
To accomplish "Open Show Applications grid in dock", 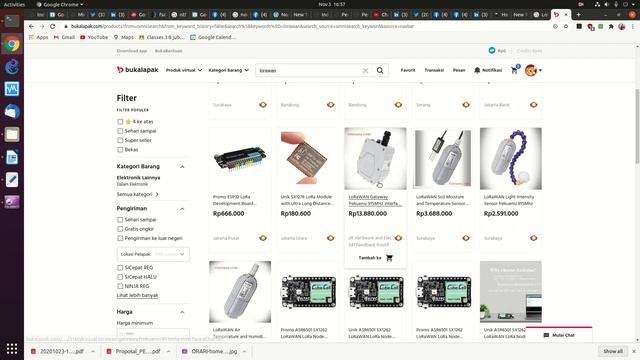I will 12,349.
